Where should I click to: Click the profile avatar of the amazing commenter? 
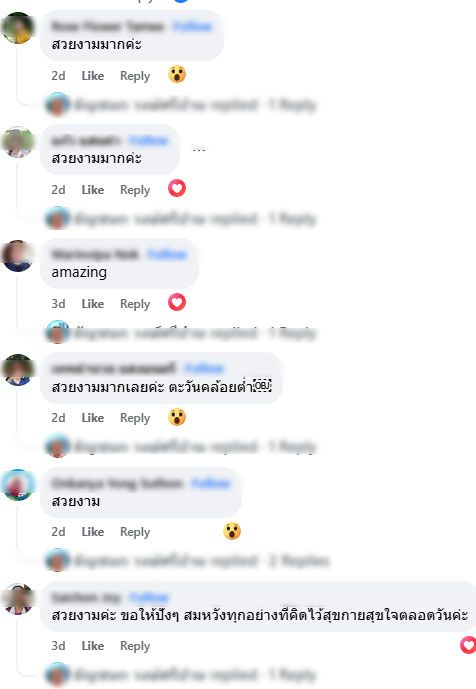point(17,256)
